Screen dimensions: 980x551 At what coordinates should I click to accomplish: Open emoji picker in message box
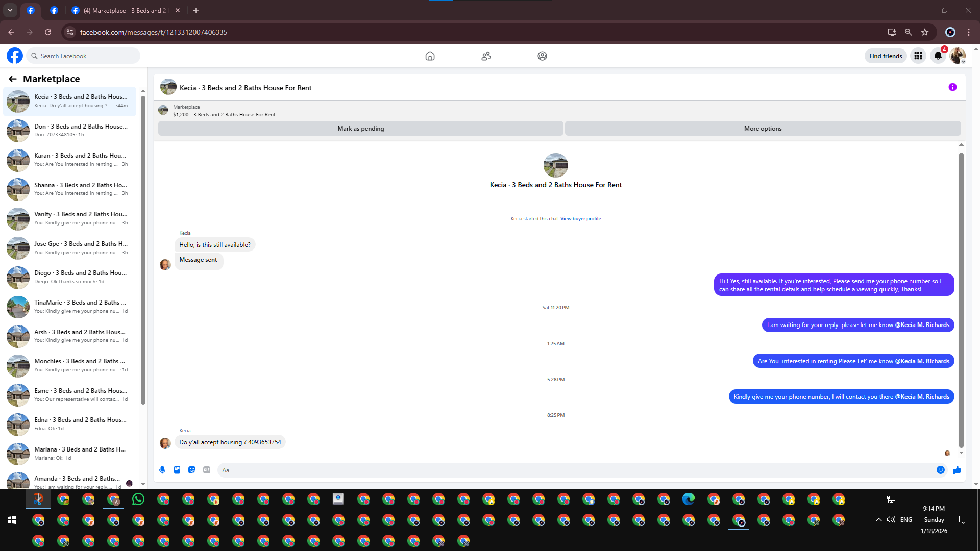pyautogui.click(x=940, y=470)
